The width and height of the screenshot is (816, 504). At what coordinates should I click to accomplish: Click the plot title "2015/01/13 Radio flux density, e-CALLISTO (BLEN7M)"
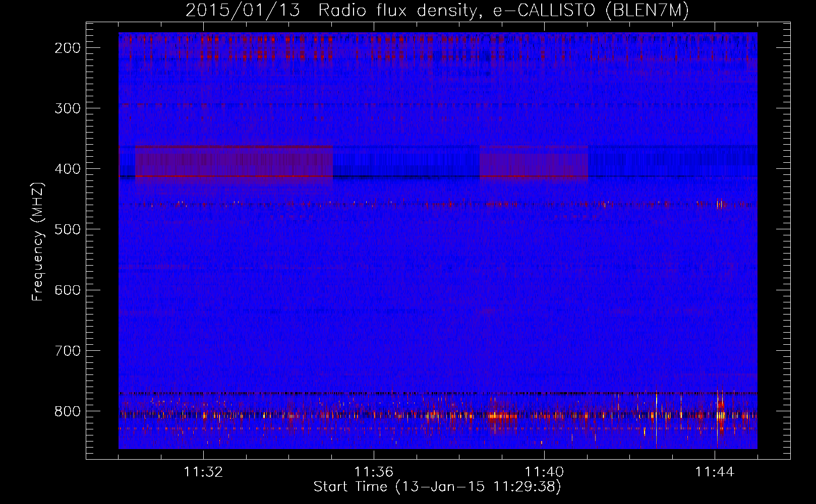click(x=437, y=10)
